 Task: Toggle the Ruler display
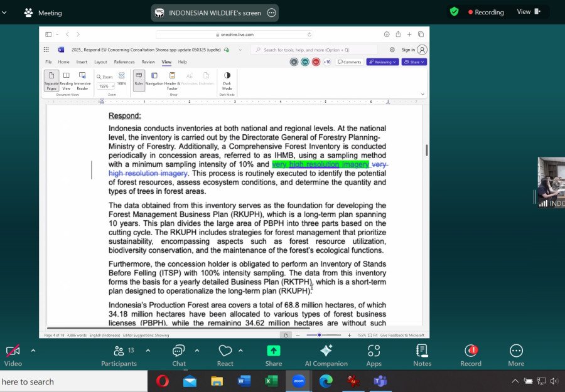click(139, 78)
